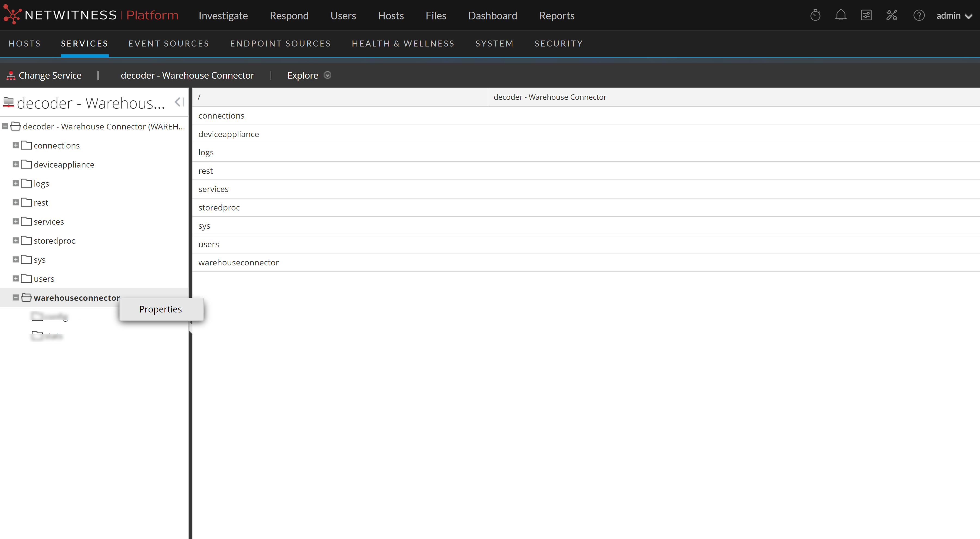Open the jobs stopwatch icon
The height and width of the screenshot is (539, 980).
(815, 15)
